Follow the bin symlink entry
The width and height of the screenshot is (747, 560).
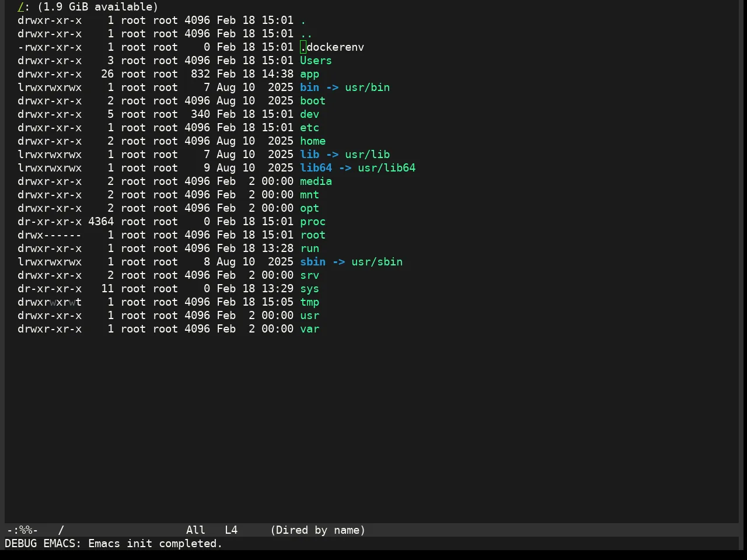tap(309, 87)
